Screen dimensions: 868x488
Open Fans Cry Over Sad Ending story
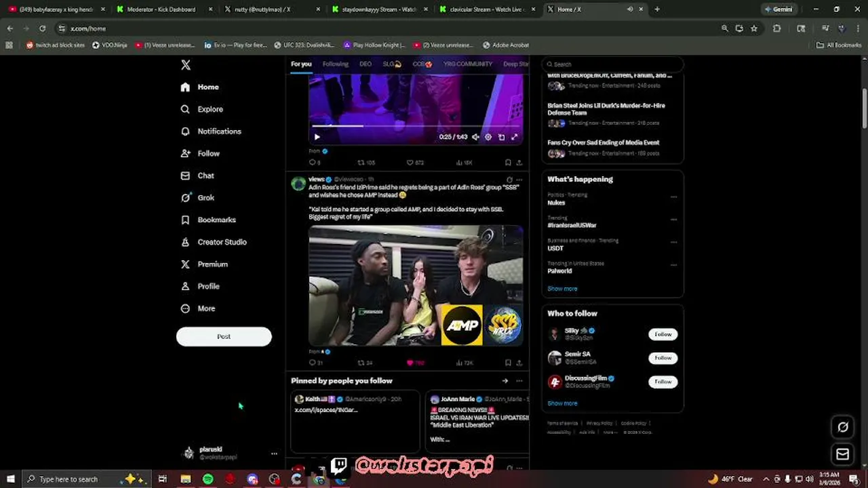[x=612, y=148]
